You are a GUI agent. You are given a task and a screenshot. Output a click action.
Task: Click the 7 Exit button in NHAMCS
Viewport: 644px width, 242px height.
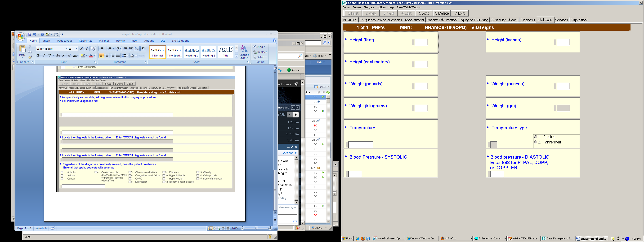click(x=460, y=13)
